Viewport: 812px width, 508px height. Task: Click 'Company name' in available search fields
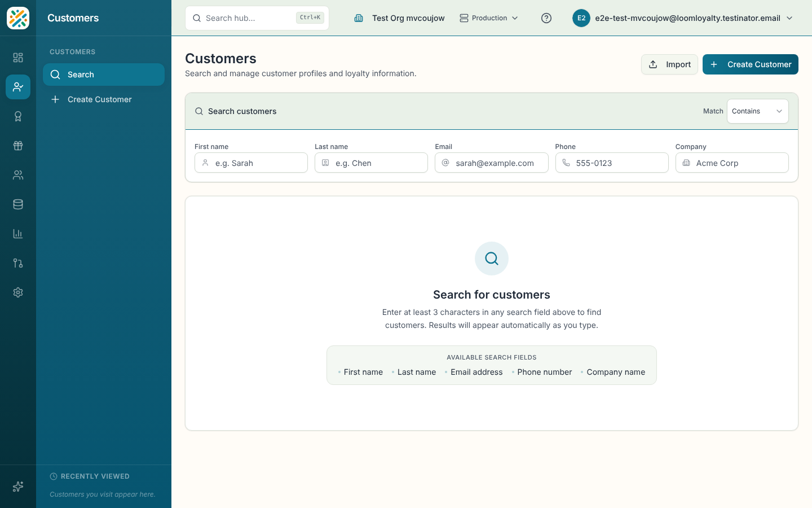[x=616, y=372]
